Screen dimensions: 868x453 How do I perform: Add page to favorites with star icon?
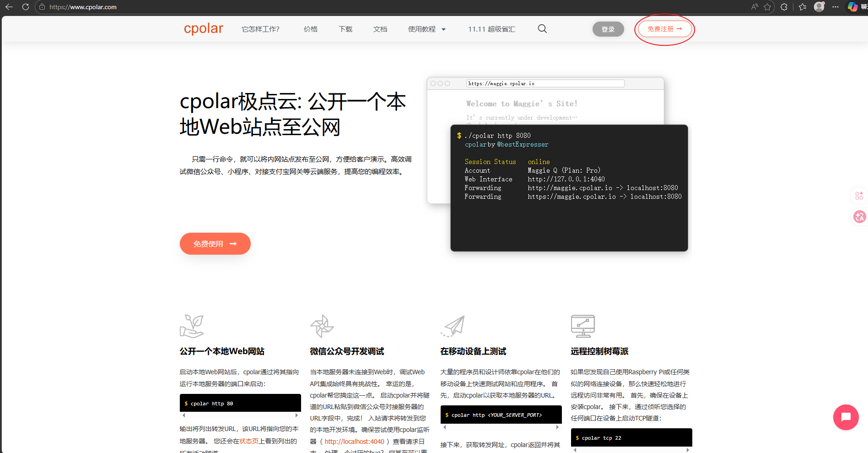767,7
